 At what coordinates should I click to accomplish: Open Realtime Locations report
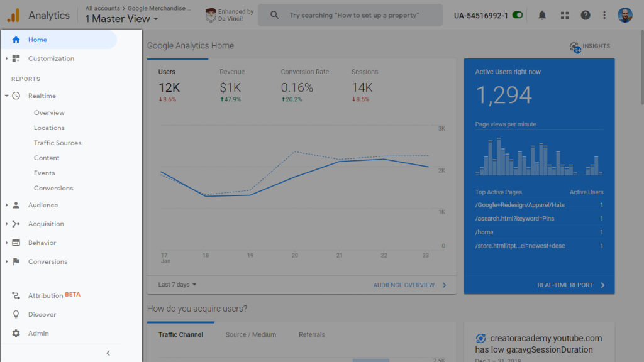tap(49, 128)
